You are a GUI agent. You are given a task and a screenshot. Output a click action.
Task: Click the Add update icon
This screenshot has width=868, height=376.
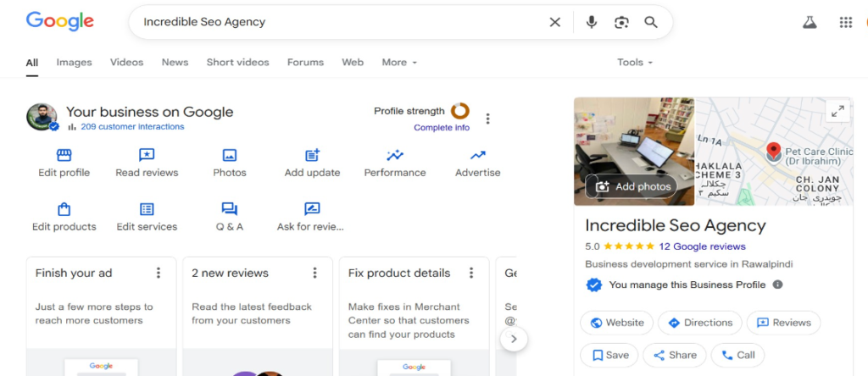click(312, 155)
